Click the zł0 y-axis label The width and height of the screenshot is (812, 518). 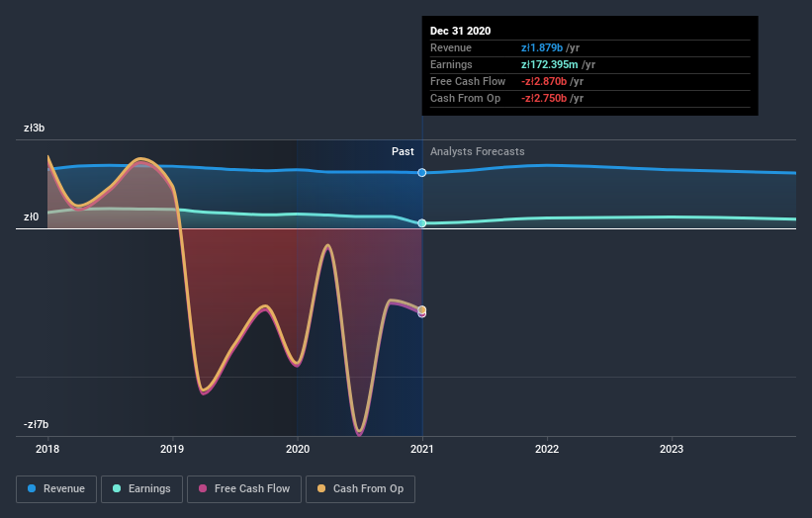click(31, 216)
